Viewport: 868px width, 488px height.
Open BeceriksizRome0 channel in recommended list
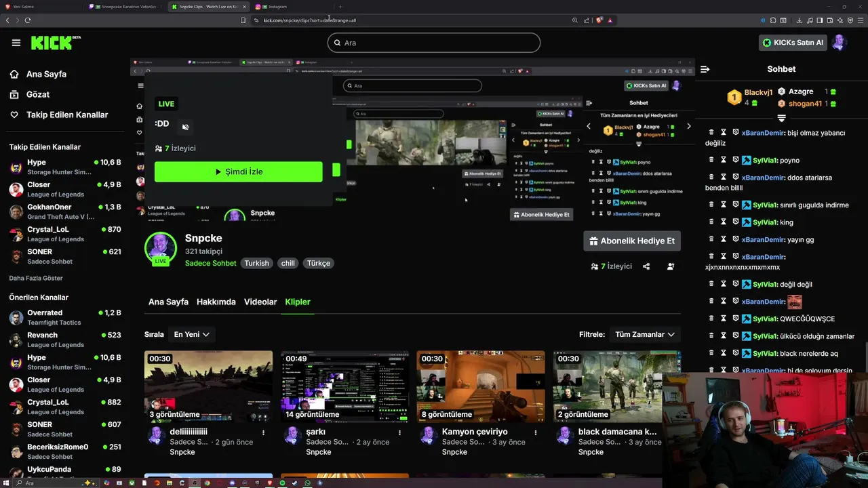coord(65,451)
